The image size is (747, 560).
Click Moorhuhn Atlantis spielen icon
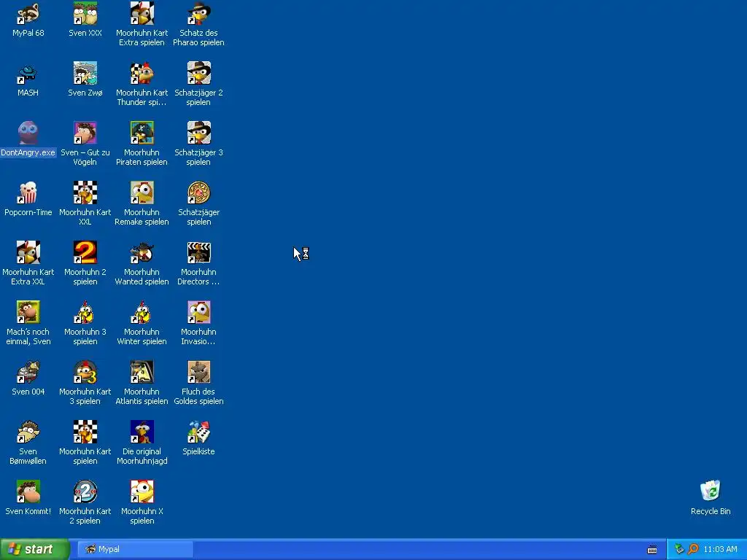pyautogui.click(x=142, y=372)
